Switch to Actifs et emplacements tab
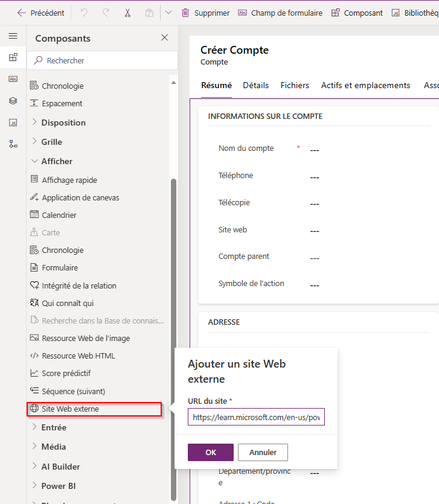This screenshot has width=439, height=504. tap(365, 86)
